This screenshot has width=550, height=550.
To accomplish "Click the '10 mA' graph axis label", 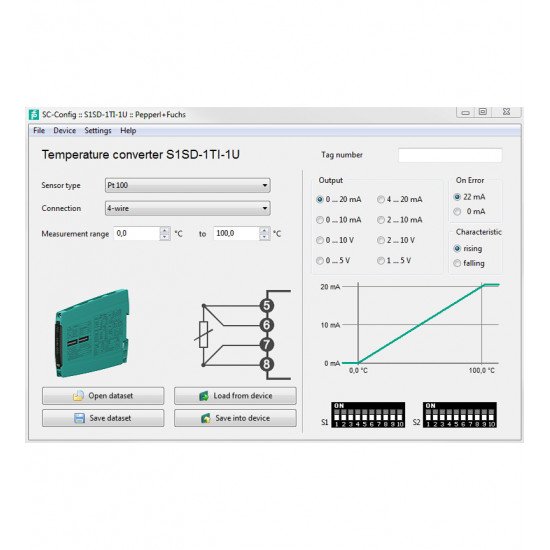I will click(330, 325).
